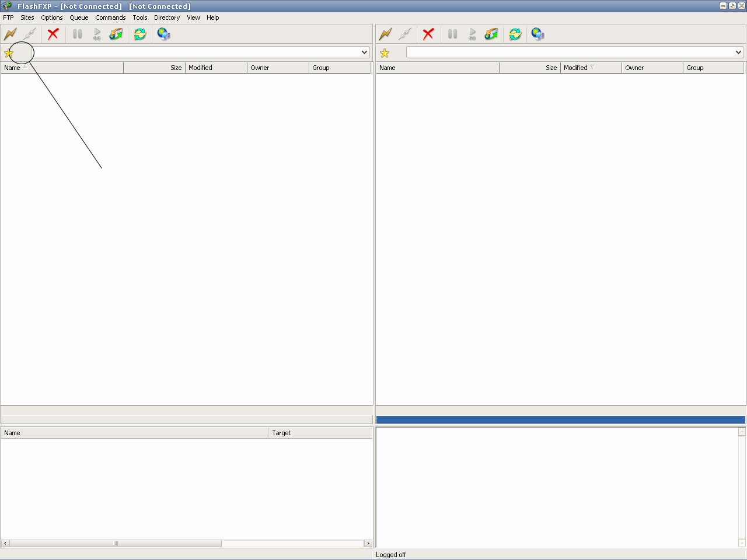The width and height of the screenshot is (747, 560).
Task: Open the Sites menu
Action: (27, 17)
